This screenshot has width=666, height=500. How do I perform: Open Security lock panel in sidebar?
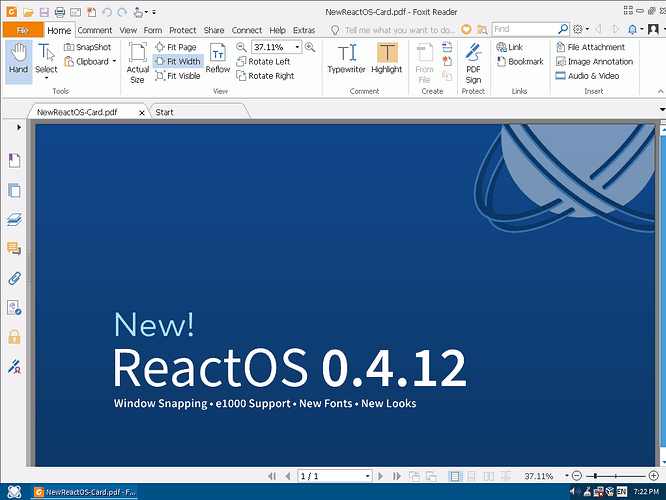[x=14, y=337]
